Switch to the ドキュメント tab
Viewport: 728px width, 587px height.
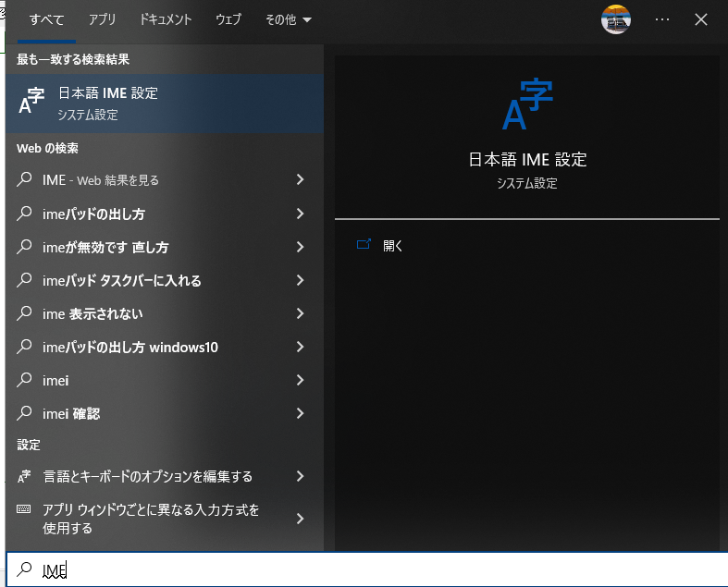[x=166, y=20]
